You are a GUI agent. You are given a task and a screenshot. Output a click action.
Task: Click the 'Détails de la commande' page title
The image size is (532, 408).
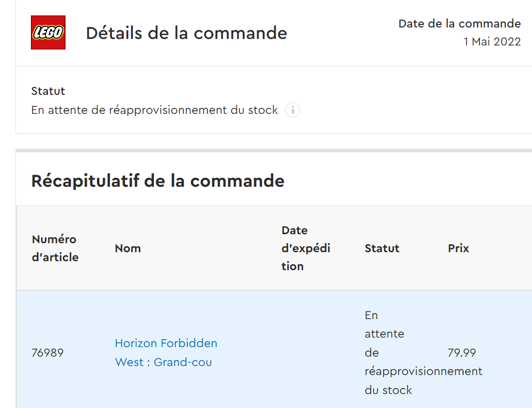tap(186, 33)
